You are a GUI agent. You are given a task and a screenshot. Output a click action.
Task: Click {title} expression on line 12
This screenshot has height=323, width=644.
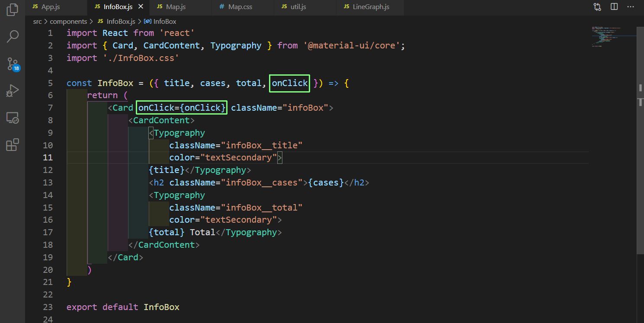tap(167, 170)
